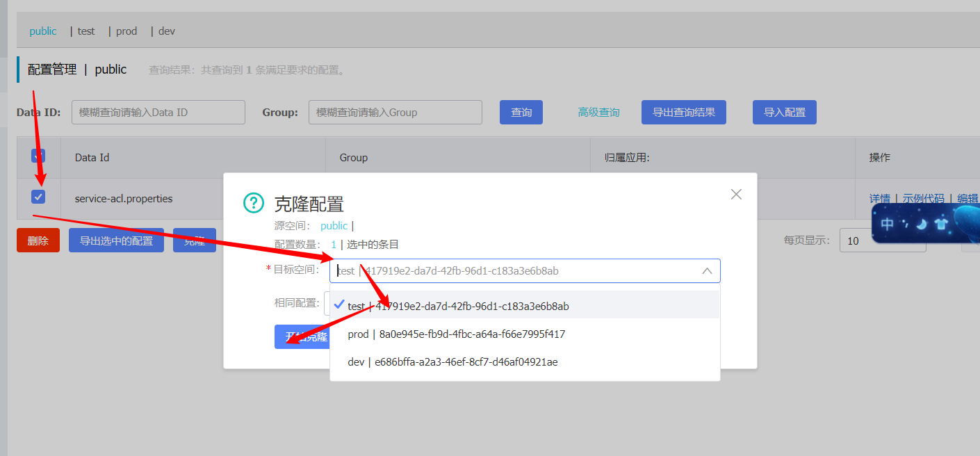Focus the Group search field
The width and height of the screenshot is (980, 456).
click(395, 112)
